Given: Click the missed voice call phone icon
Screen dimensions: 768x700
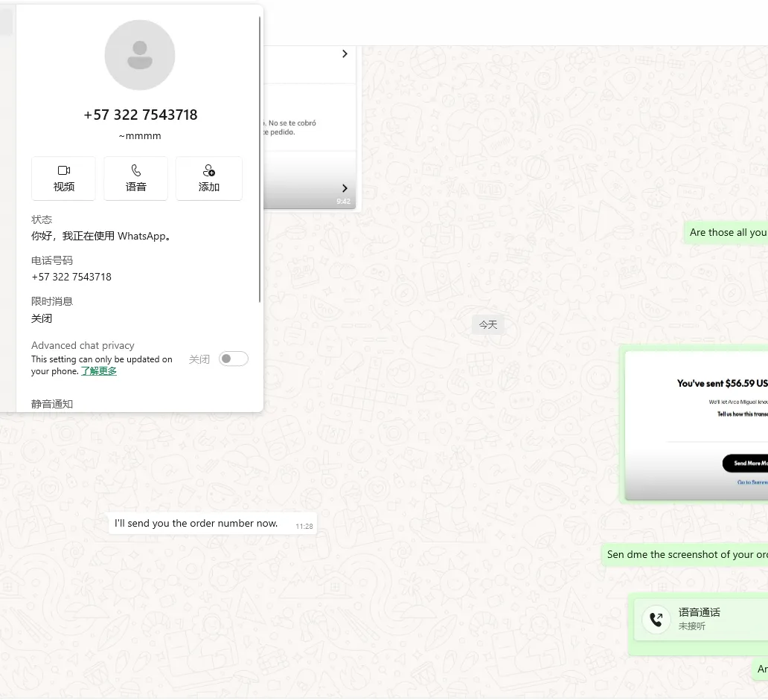Looking at the screenshot, I should pyautogui.click(x=656, y=619).
